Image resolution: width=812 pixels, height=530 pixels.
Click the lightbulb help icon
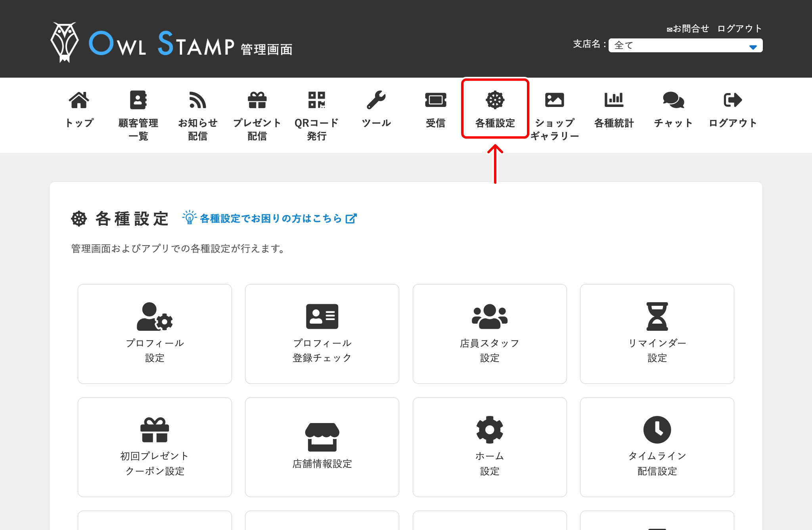point(190,217)
